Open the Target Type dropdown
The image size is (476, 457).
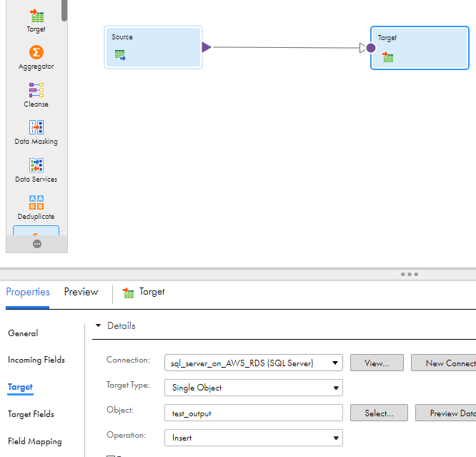point(254,388)
